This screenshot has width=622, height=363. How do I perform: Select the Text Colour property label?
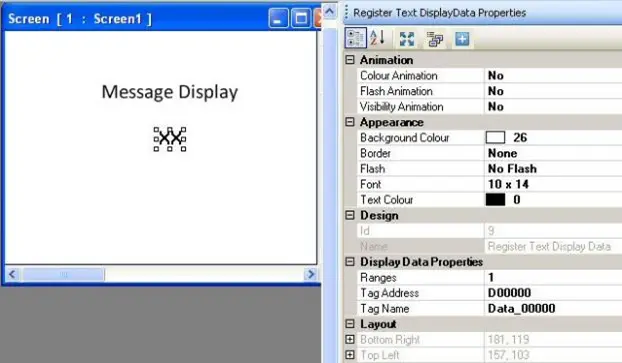click(x=386, y=200)
